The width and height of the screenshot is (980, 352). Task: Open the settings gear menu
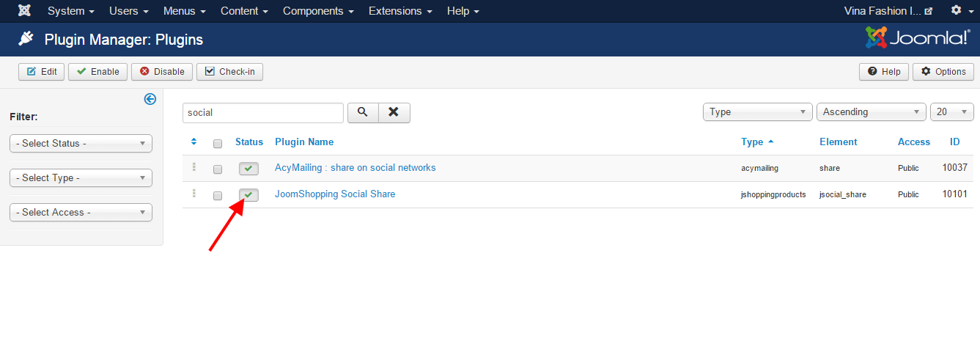pyautogui.click(x=961, y=11)
